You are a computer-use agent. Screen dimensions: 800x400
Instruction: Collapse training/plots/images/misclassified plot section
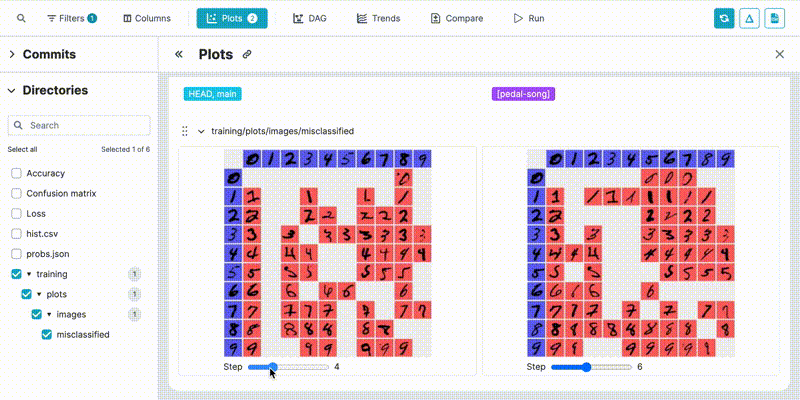[x=201, y=131]
